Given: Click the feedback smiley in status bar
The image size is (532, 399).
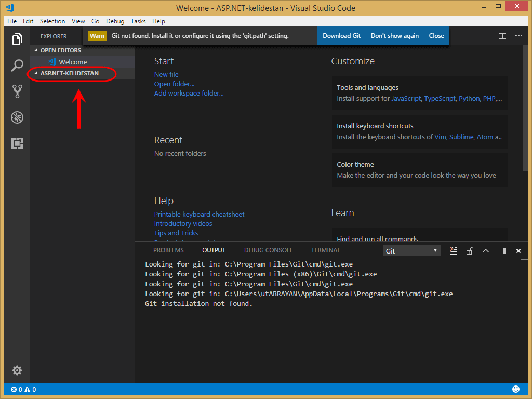Looking at the screenshot, I should pos(516,389).
